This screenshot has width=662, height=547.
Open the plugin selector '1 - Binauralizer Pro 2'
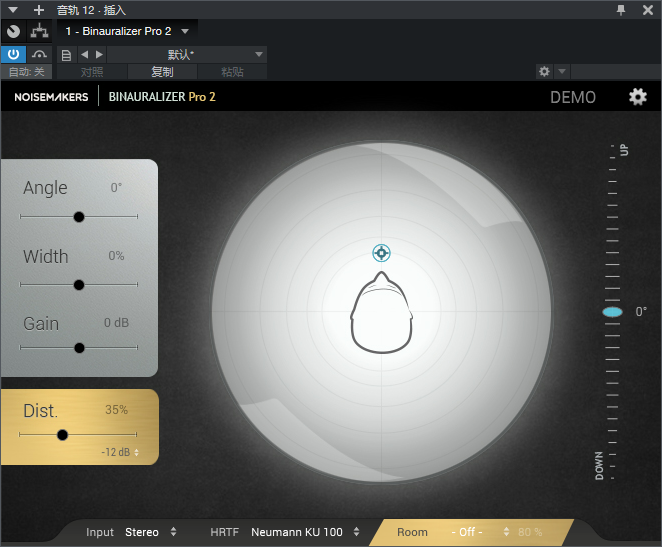coord(127,31)
